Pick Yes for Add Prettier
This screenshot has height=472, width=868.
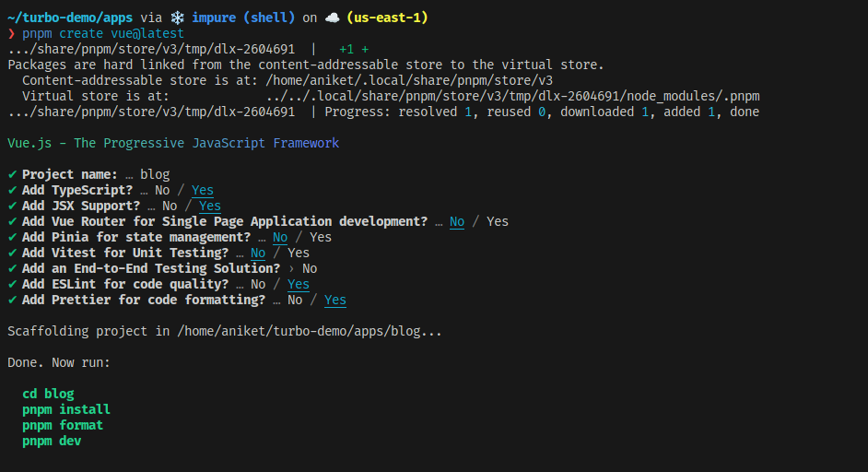click(x=335, y=300)
